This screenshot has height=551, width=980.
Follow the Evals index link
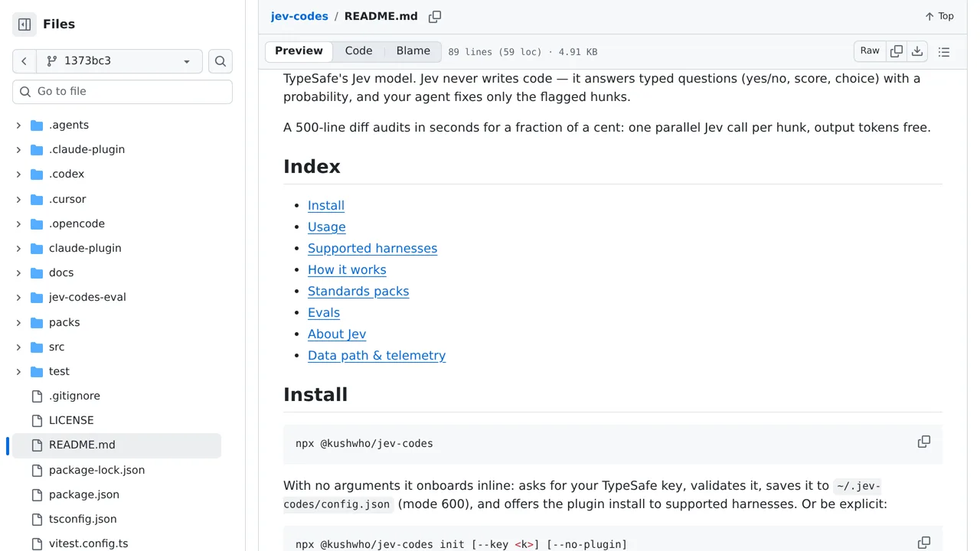point(324,313)
